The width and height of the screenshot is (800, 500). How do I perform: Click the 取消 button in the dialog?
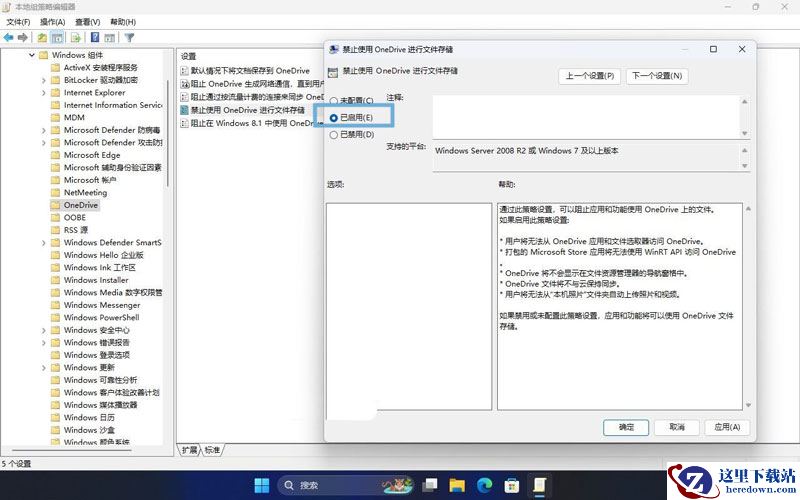pyautogui.click(x=677, y=427)
